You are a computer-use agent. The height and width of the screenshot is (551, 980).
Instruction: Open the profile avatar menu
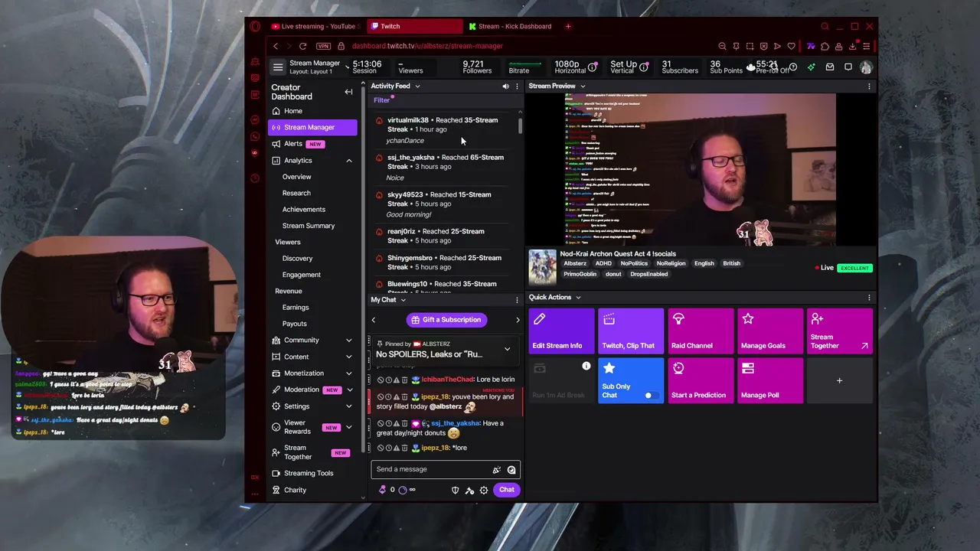(866, 67)
